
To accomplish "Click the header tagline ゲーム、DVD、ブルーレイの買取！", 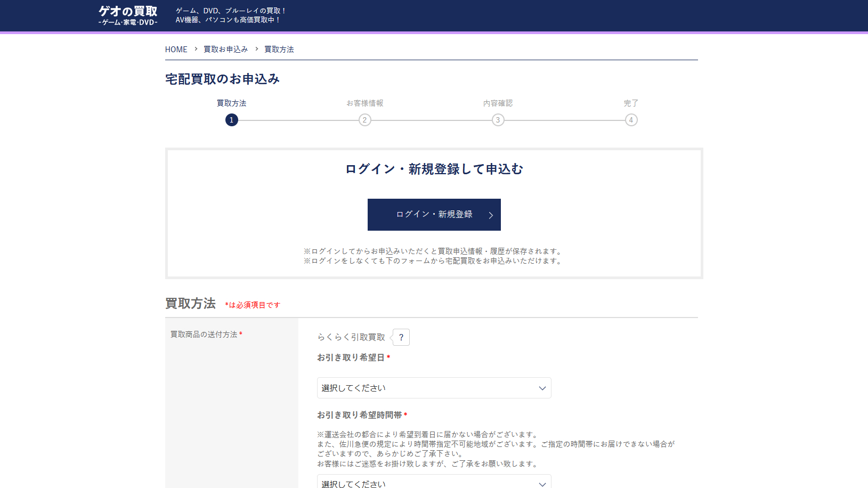I will pyautogui.click(x=231, y=11).
